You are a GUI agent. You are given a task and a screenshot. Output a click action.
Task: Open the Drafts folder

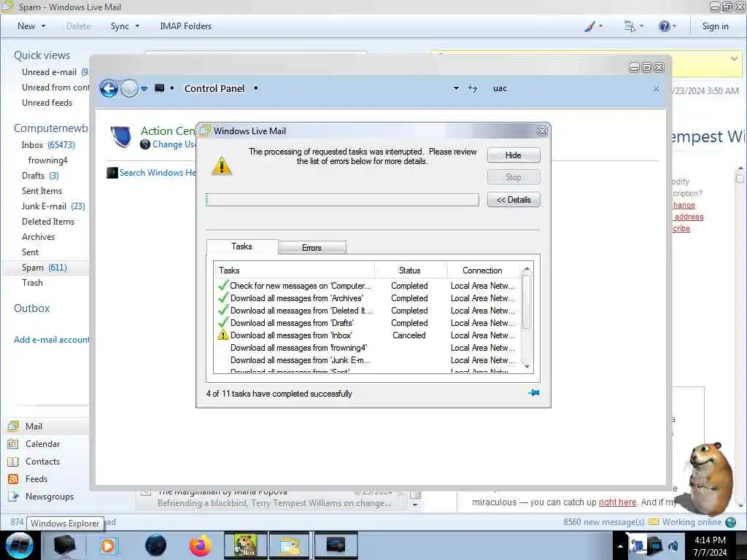(40, 175)
